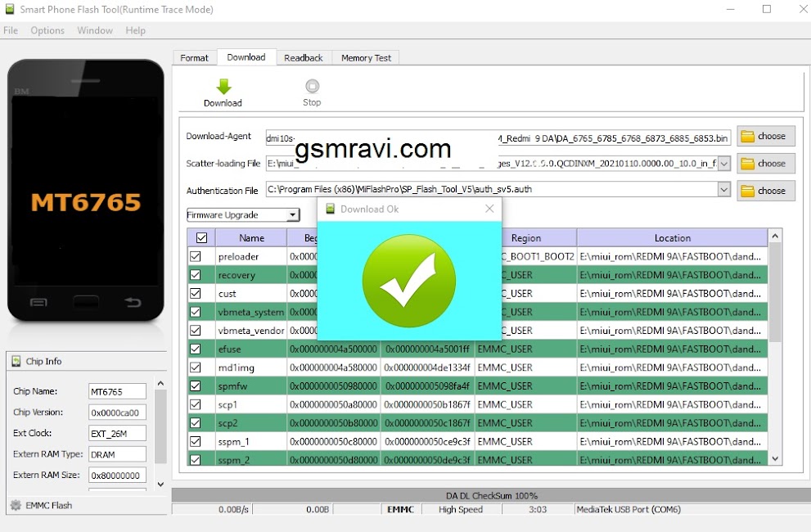Uncheck the scp1 partition checkbox
The image size is (811, 532).
click(x=195, y=404)
